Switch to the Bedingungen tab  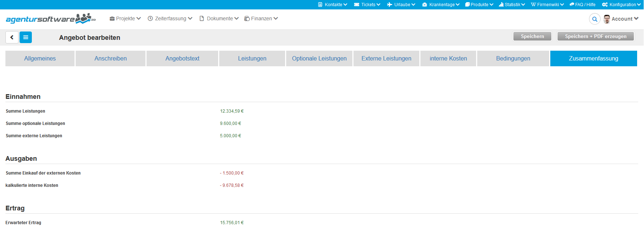(513, 58)
